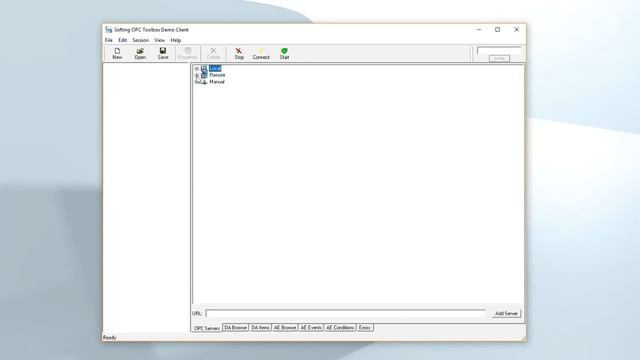This screenshot has width=640, height=360.
Task: Open the Edit menu
Action: [x=122, y=40]
